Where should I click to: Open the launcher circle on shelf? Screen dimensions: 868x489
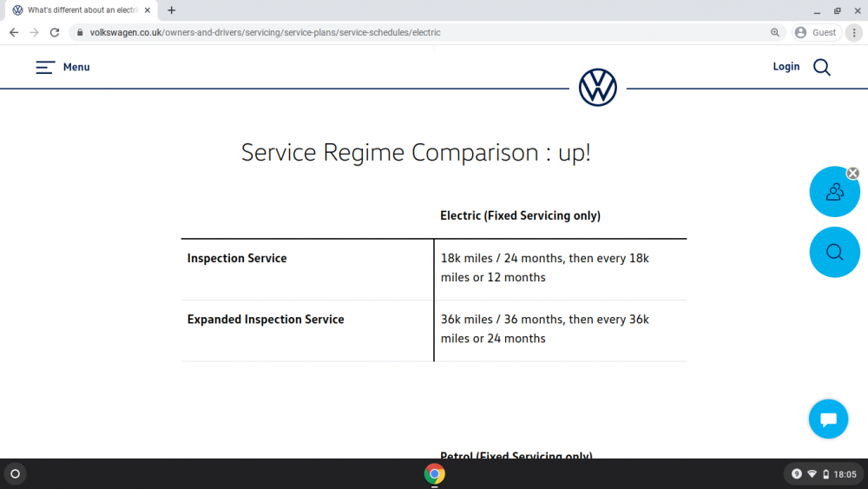[x=16, y=474]
